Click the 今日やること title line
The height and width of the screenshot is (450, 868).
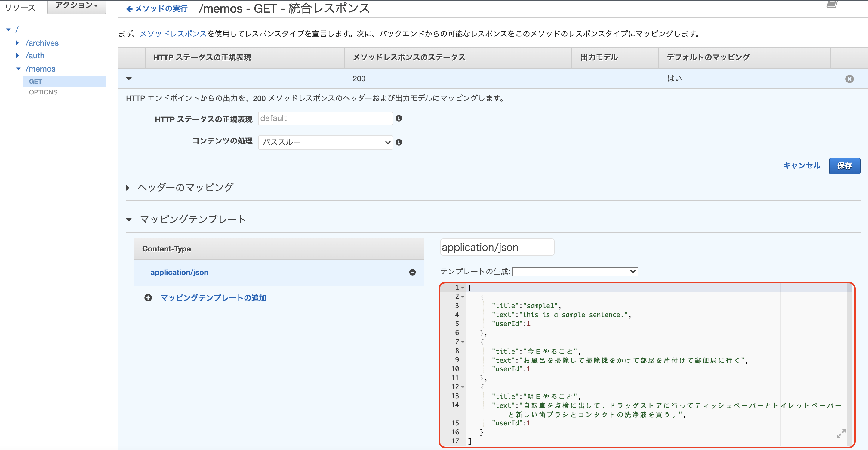click(536, 351)
